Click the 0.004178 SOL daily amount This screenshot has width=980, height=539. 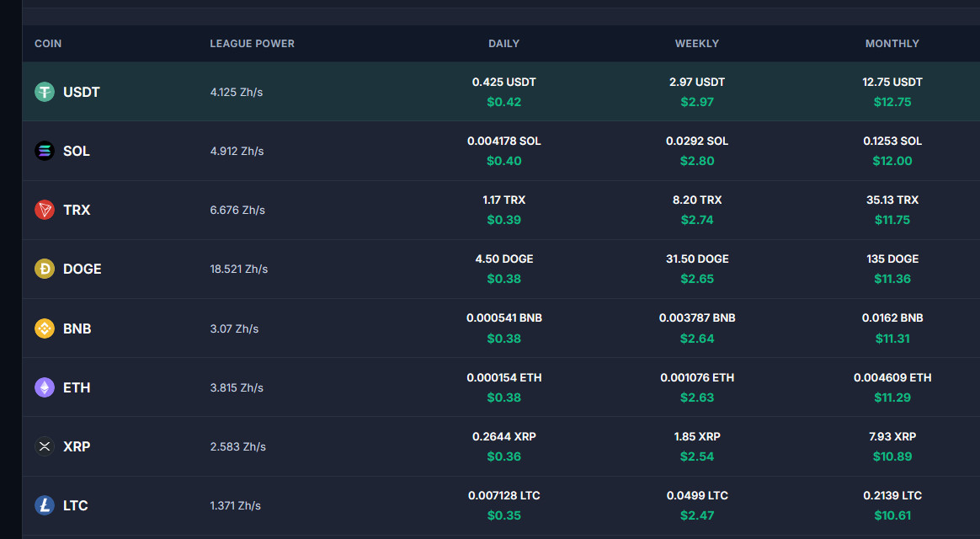coord(503,141)
